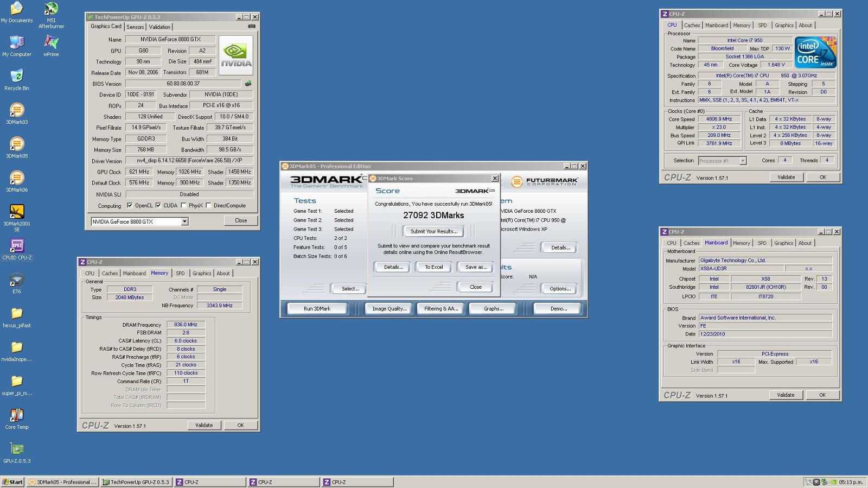
Task: Launch 3DMark05 desktop shortcut
Action: pos(16,148)
